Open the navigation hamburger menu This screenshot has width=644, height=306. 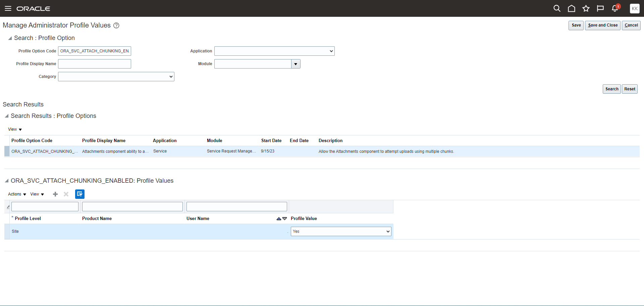[8, 8]
